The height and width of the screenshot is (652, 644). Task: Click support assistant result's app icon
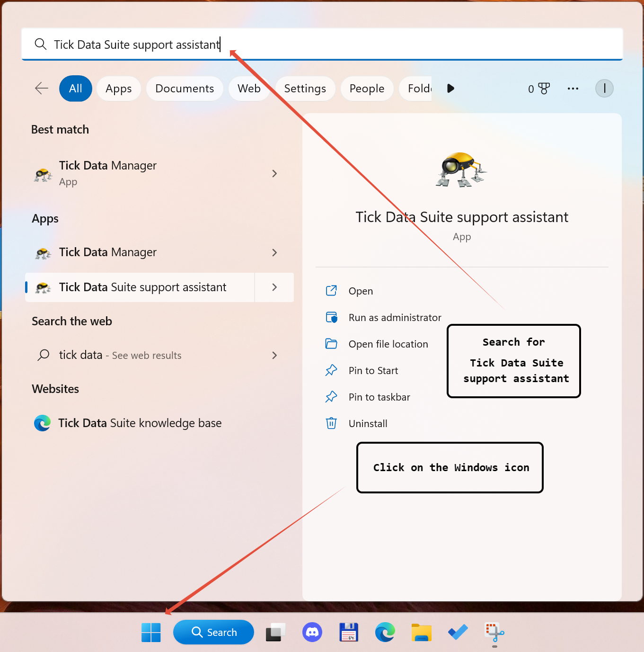(x=43, y=287)
